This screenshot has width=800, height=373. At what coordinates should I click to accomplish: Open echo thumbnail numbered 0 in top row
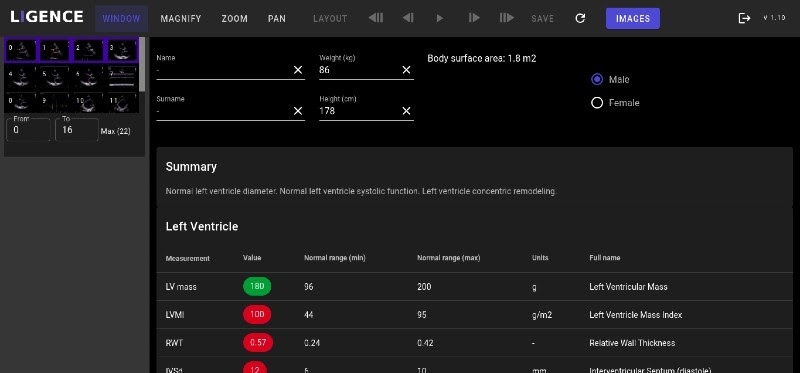[21, 50]
